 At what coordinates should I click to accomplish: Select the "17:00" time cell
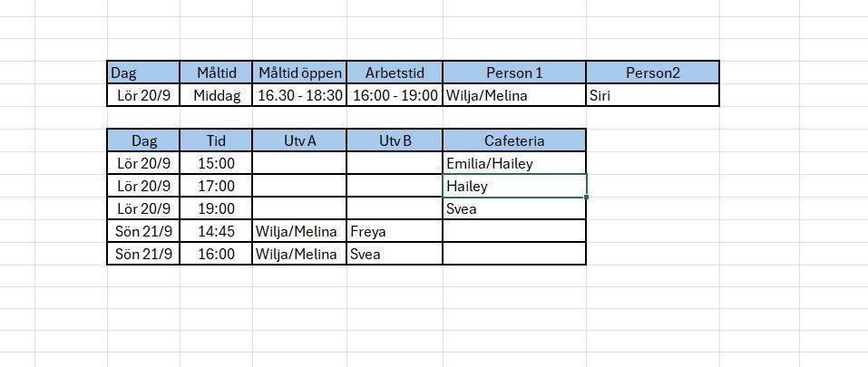coord(217,186)
